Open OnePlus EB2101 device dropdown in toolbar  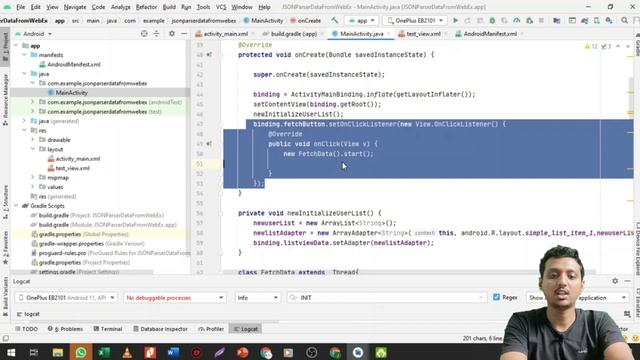coord(415,20)
